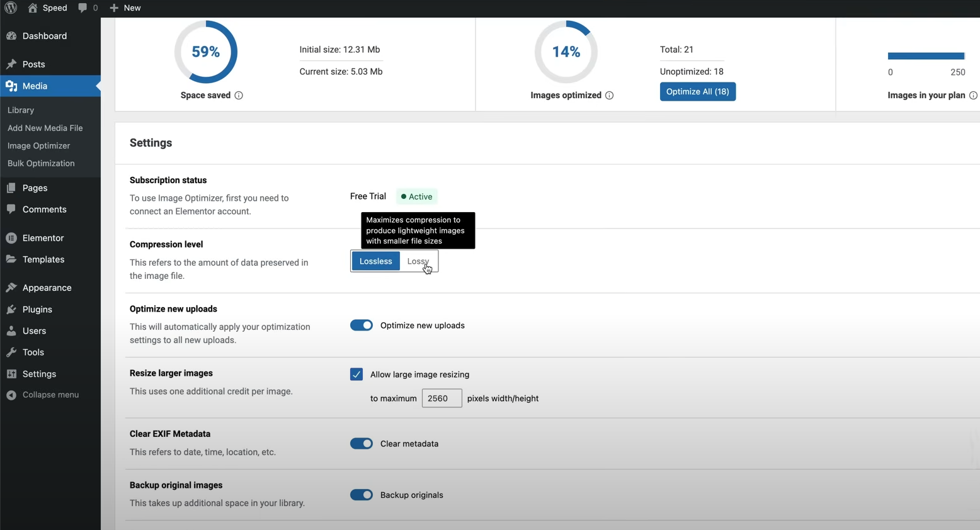Click the WordPress logo icon
The width and height of the screenshot is (980, 530).
point(11,8)
